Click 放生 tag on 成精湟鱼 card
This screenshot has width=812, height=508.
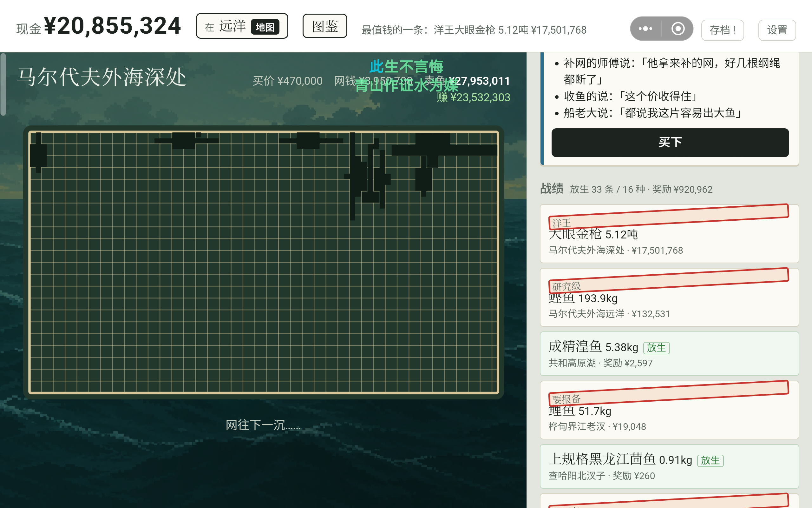point(656,348)
